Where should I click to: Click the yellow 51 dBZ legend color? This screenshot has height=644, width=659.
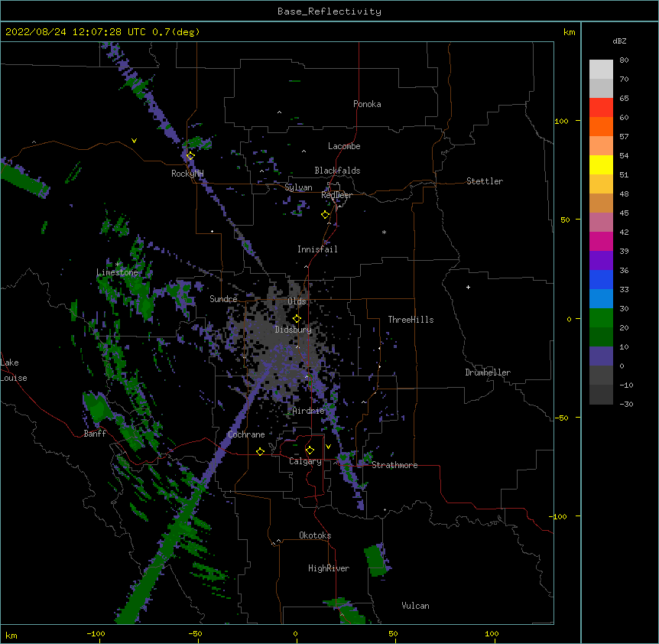coord(601,164)
